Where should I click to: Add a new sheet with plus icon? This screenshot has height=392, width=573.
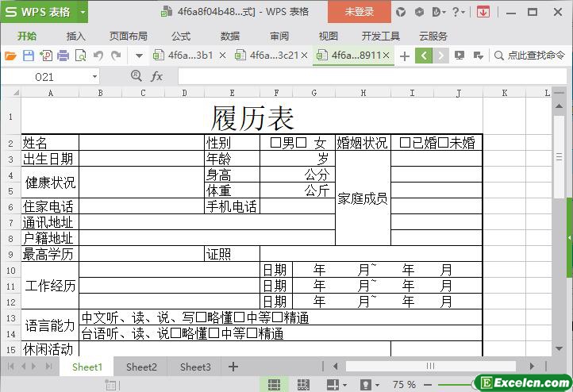pyautogui.click(x=233, y=367)
